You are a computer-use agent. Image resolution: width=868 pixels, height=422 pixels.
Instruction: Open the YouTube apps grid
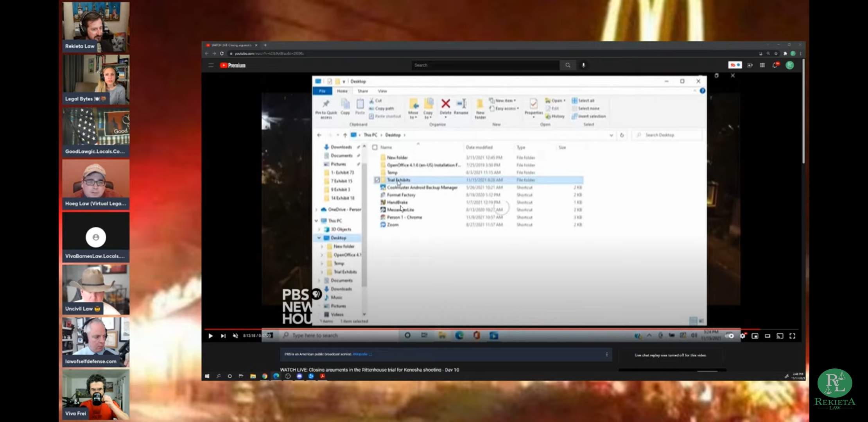[762, 65]
